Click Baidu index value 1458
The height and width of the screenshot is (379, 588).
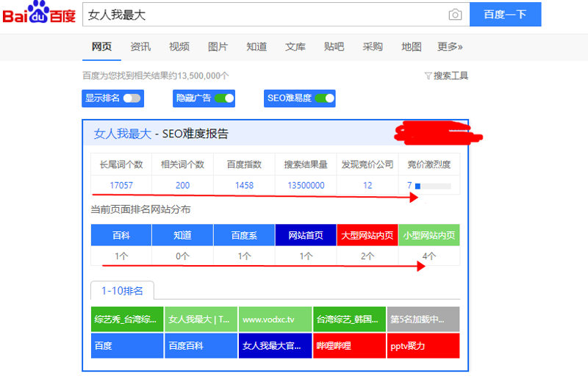pos(244,185)
